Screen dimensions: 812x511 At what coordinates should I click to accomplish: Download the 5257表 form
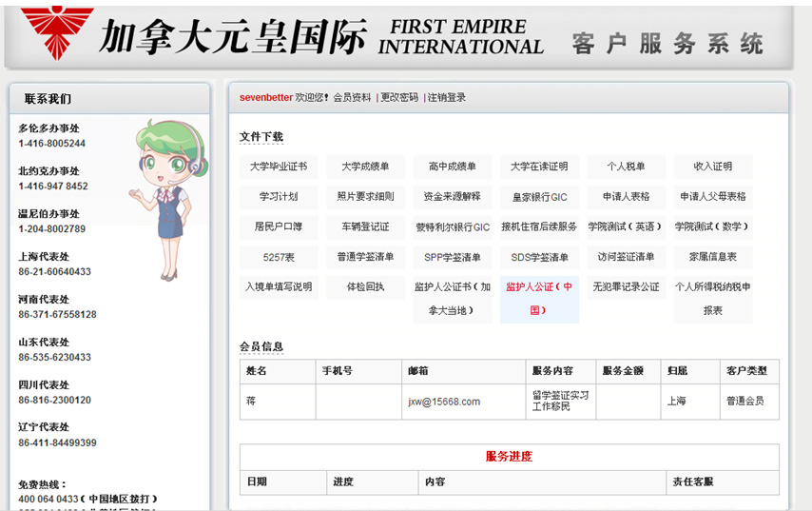pos(279,257)
